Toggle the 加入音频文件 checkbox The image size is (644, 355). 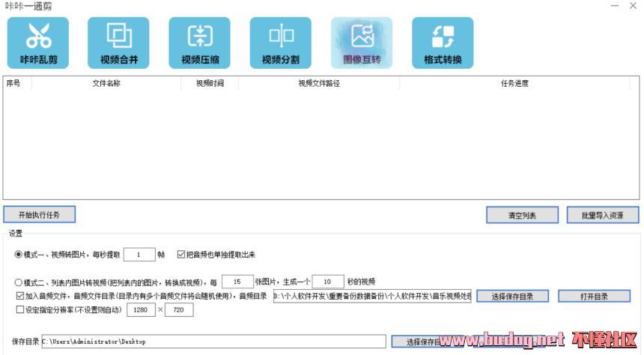(x=20, y=296)
